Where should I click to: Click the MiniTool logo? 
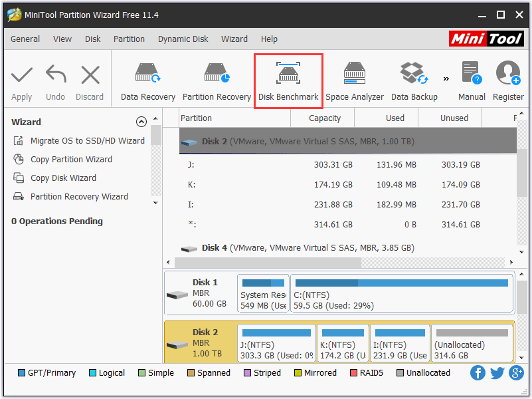point(486,39)
